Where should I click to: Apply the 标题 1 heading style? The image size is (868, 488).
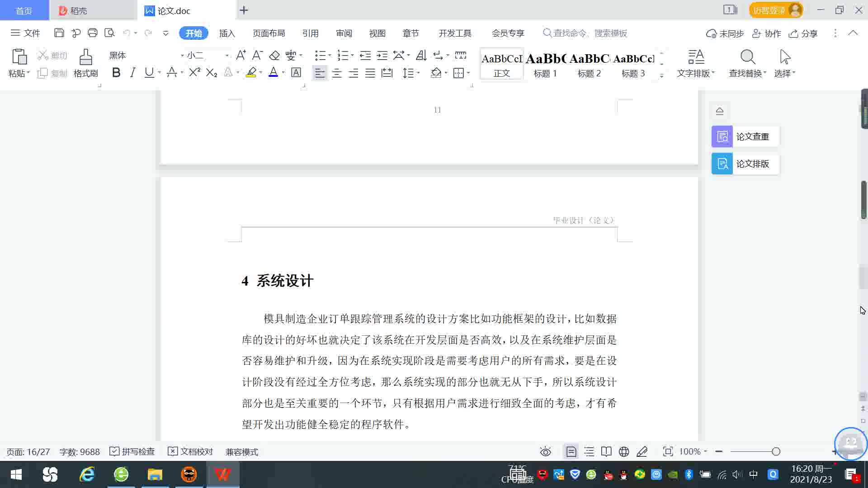[x=545, y=65]
